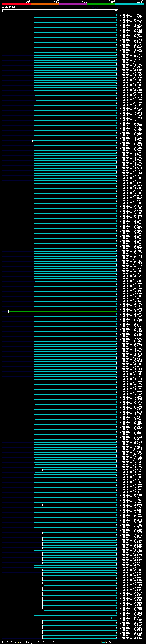
Task: Open hit UniRef100_A8JHX9
Action: click(131, 15)
